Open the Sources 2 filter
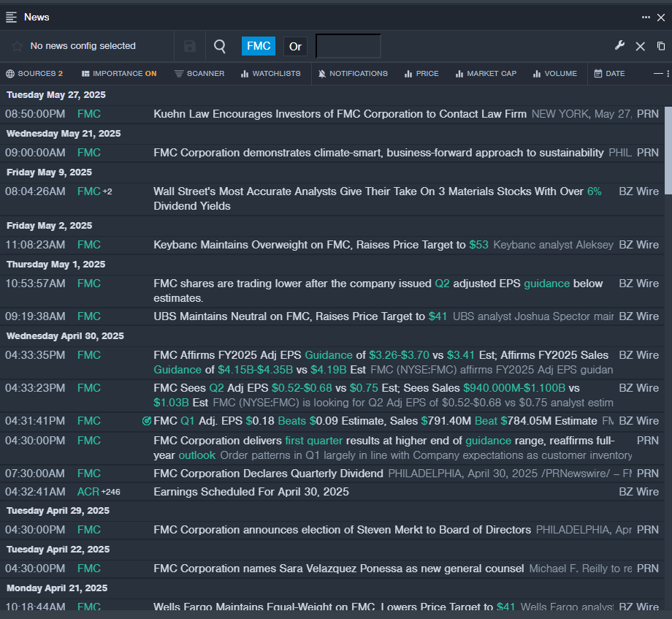The height and width of the screenshot is (619, 672). tap(34, 74)
